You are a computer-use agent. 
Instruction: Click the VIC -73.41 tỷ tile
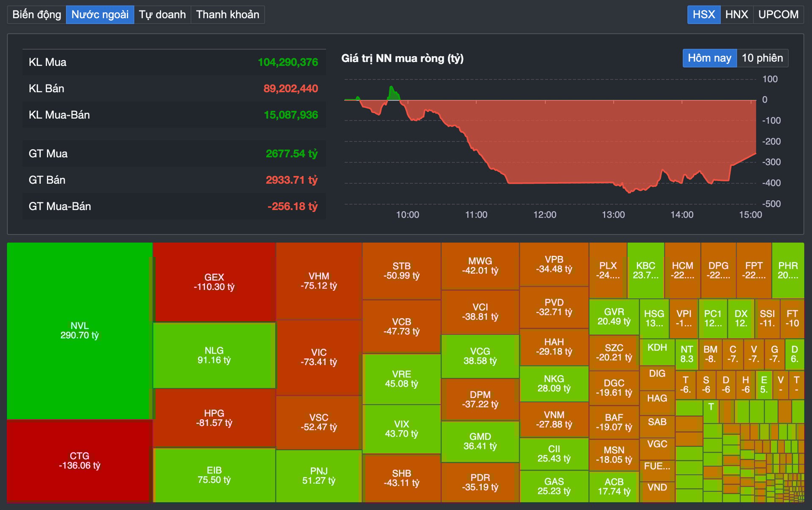319,357
